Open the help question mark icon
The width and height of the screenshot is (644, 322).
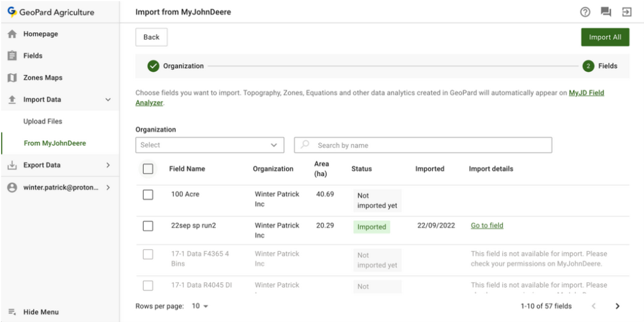point(585,12)
